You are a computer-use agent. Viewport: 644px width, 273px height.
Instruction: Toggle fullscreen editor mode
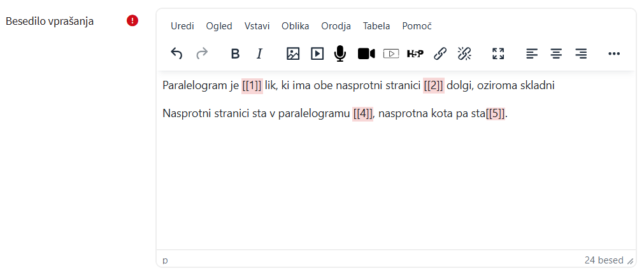[x=498, y=54]
